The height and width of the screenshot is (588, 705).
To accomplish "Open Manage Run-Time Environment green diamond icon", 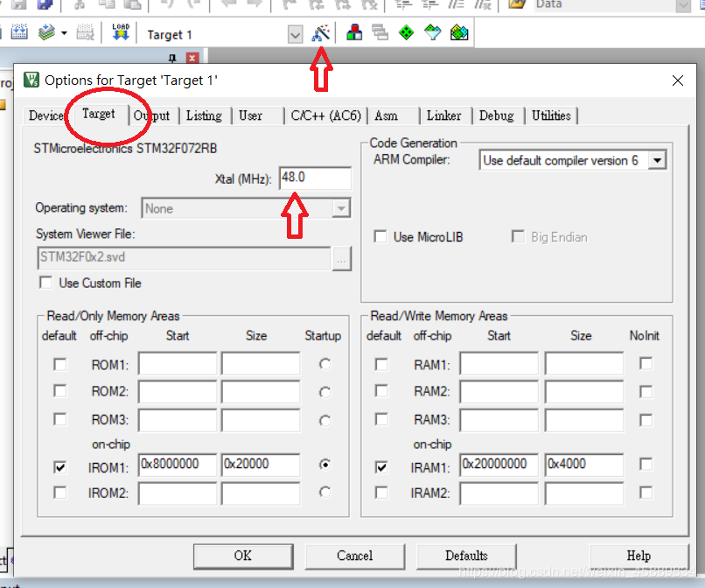I will coord(406,32).
